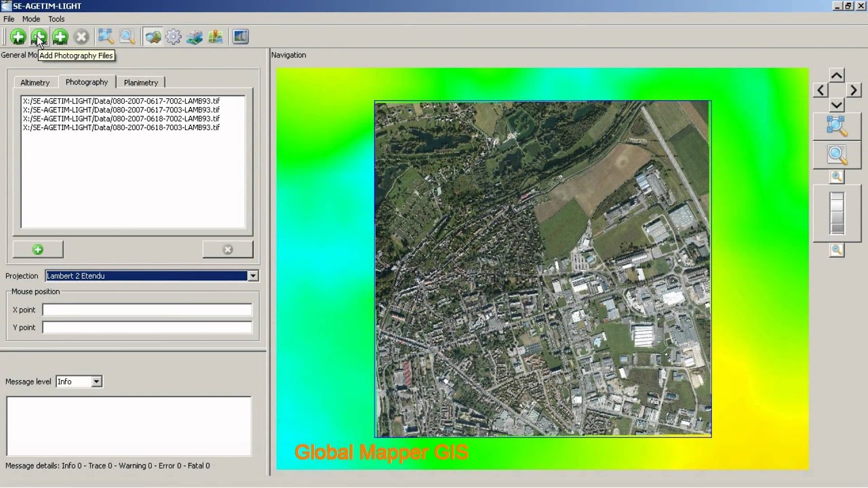Click the grey remove button below file list

pyautogui.click(x=228, y=249)
